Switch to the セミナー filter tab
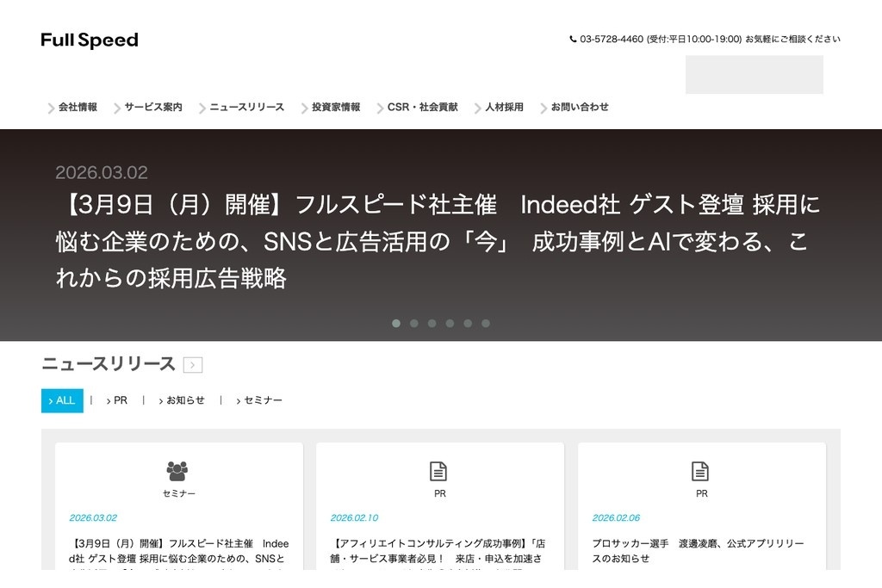The height and width of the screenshot is (588, 882). tap(261, 400)
